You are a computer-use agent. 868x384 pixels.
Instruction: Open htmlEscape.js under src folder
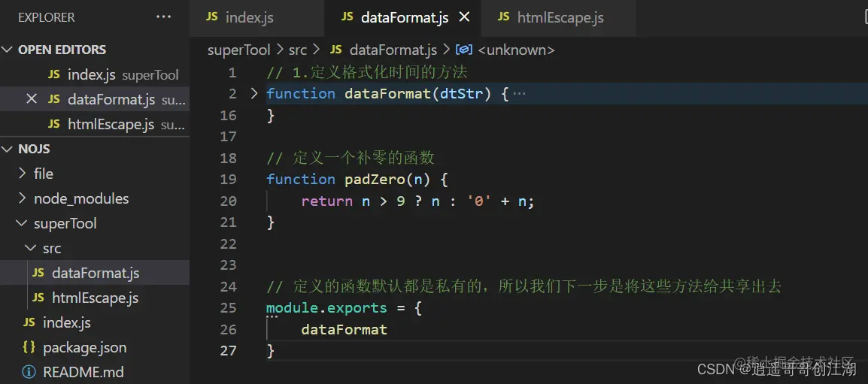[x=95, y=298]
